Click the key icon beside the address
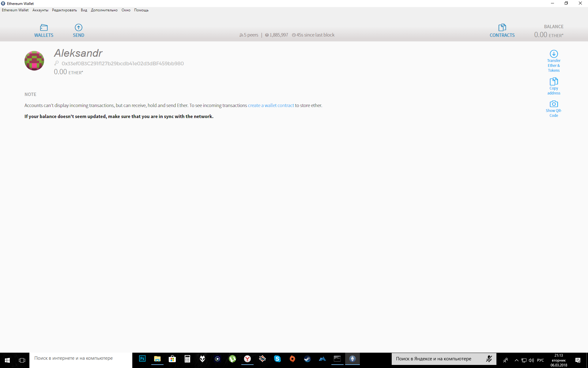Viewport: 588px width, 368px height. click(x=57, y=63)
